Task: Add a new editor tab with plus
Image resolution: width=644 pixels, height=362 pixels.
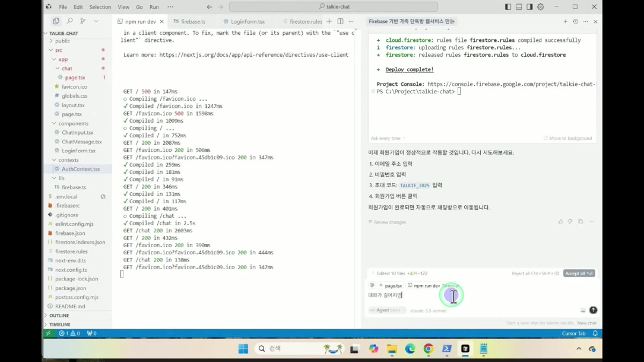Action: pyautogui.click(x=329, y=21)
